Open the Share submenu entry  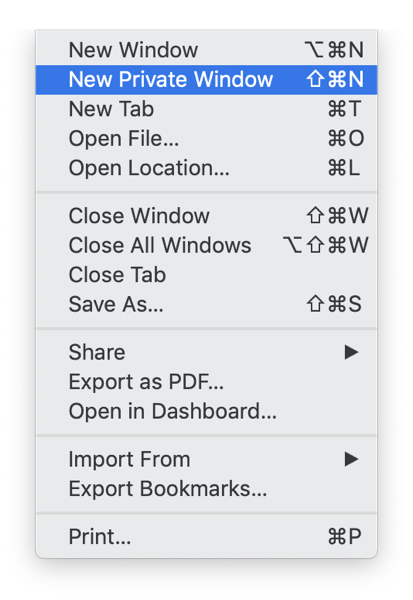coord(206,352)
